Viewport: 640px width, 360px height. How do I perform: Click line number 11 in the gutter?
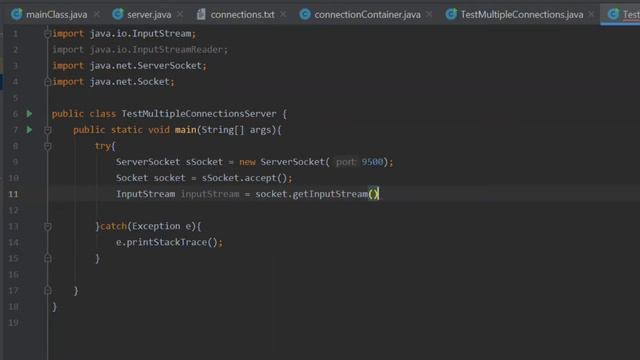click(13, 194)
